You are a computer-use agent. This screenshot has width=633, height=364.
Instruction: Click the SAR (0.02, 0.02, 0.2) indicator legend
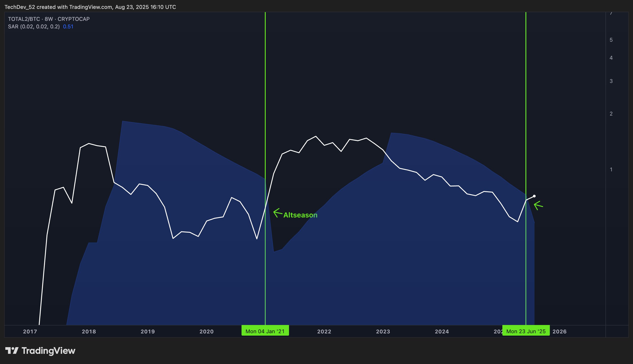tap(34, 27)
